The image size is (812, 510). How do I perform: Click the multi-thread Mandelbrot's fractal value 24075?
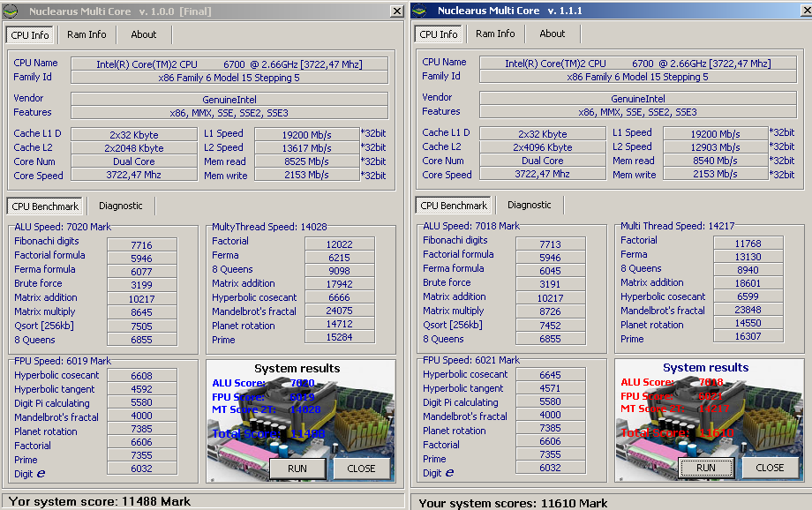(x=340, y=310)
